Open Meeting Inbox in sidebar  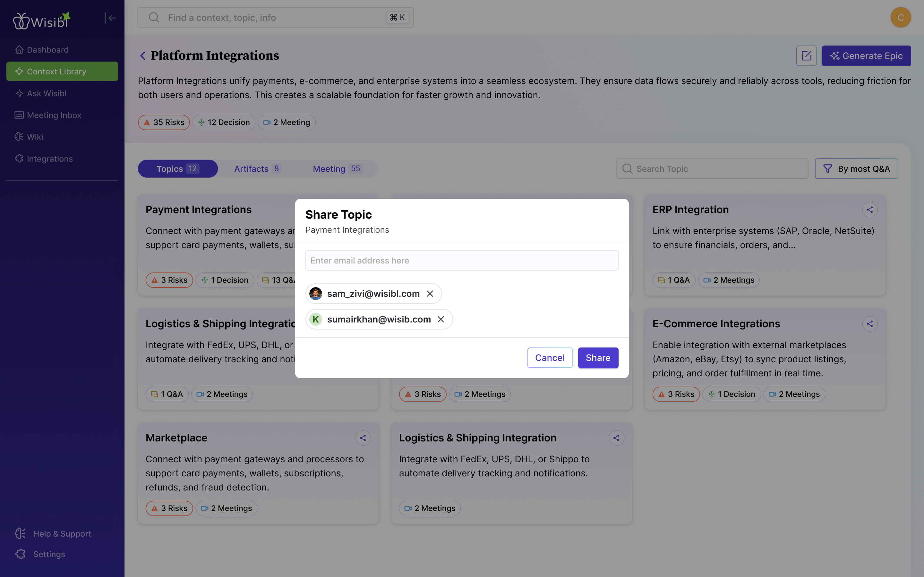click(x=54, y=115)
